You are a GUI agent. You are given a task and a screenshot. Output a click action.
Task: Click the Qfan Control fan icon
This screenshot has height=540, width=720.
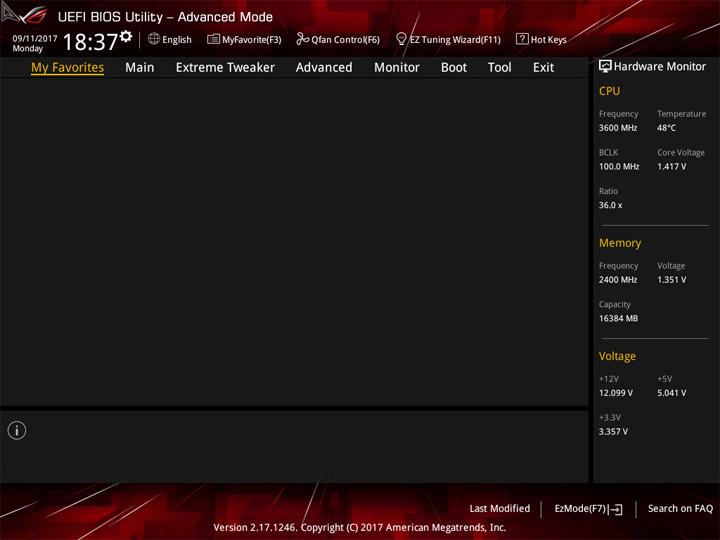tap(302, 39)
